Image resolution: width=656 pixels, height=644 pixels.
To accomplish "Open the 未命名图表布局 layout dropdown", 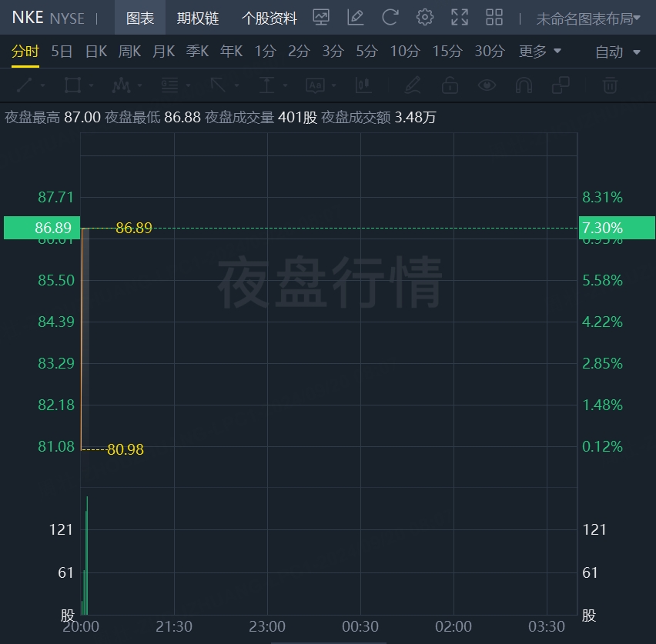I will (x=588, y=18).
